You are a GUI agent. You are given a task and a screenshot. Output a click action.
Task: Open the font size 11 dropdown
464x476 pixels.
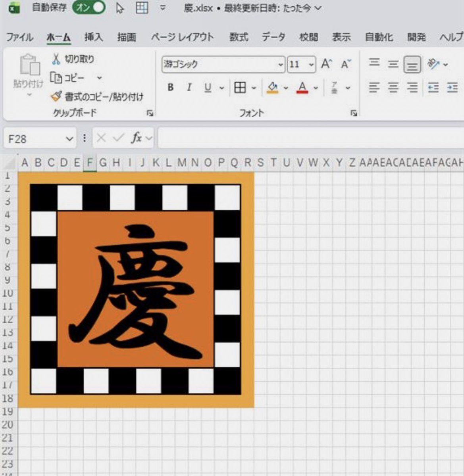(x=312, y=64)
